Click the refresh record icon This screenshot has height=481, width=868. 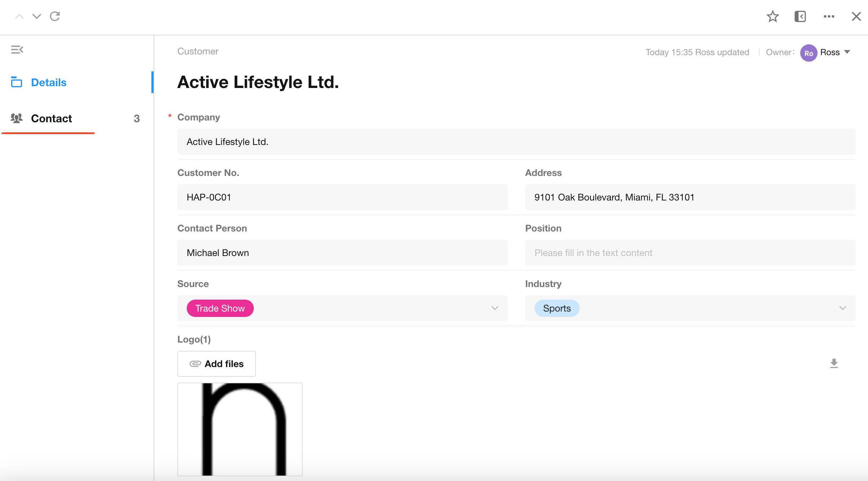(55, 16)
